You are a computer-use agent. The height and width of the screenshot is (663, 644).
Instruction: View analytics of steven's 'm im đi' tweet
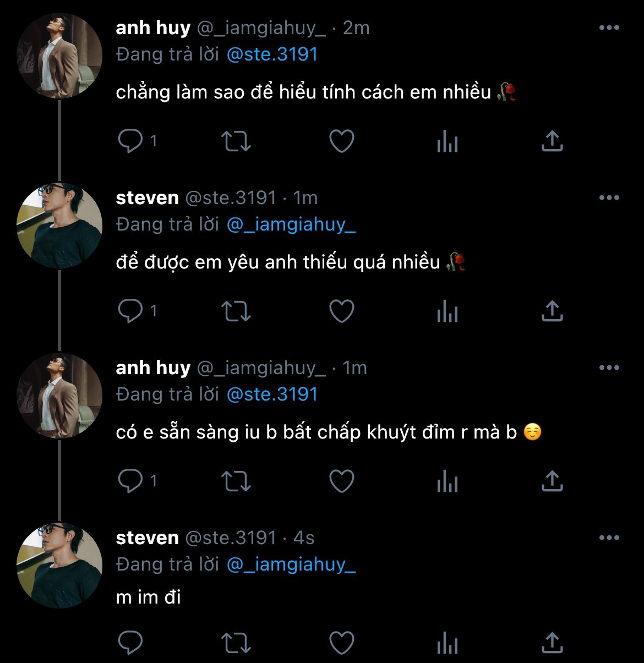447,642
